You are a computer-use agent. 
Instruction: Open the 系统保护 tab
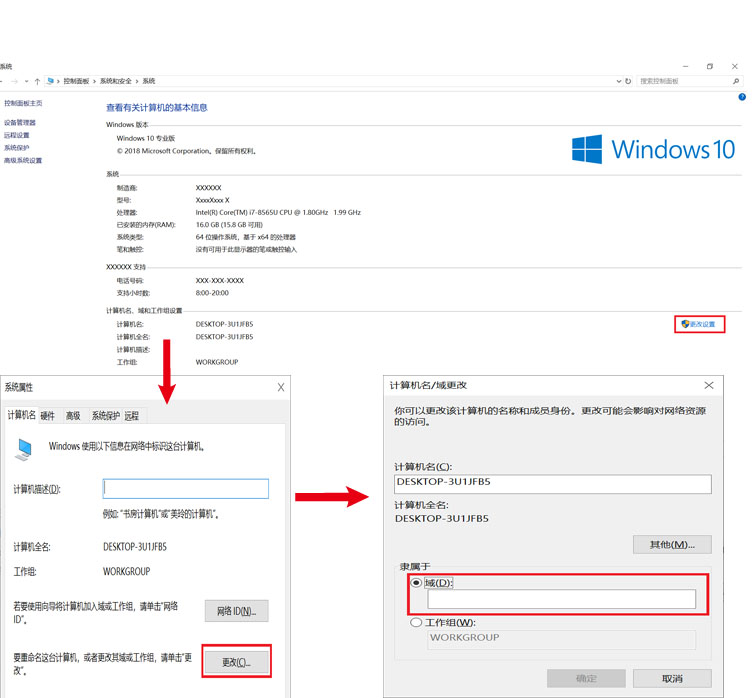(x=105, y=416)
